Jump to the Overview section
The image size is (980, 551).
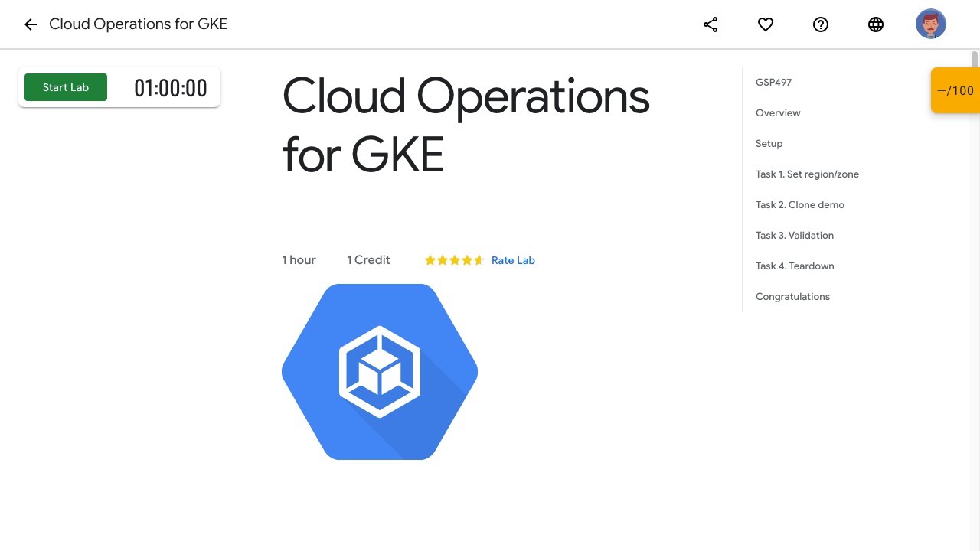pos(778,113)
